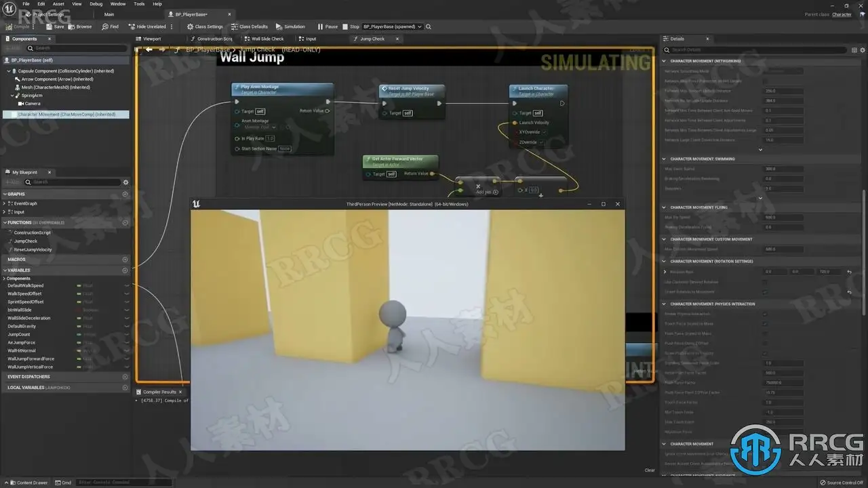Collapse the Character Movement: Swimming section

coord(665,159)
